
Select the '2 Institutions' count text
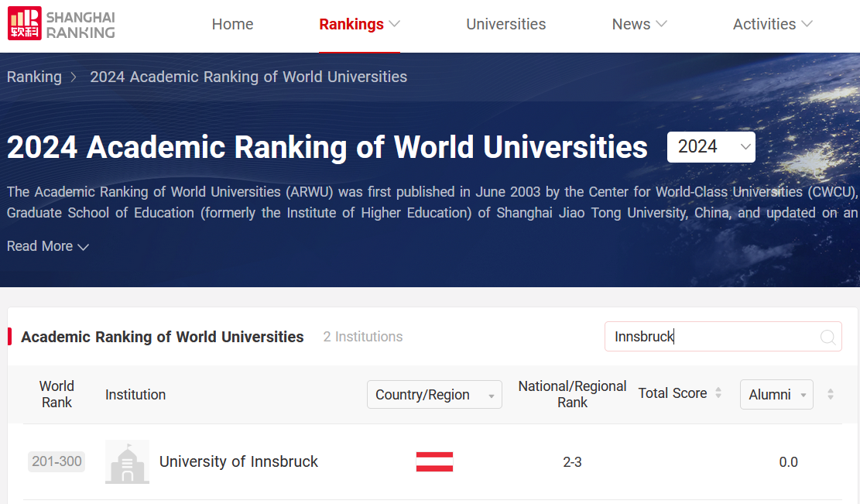[362, 337]
